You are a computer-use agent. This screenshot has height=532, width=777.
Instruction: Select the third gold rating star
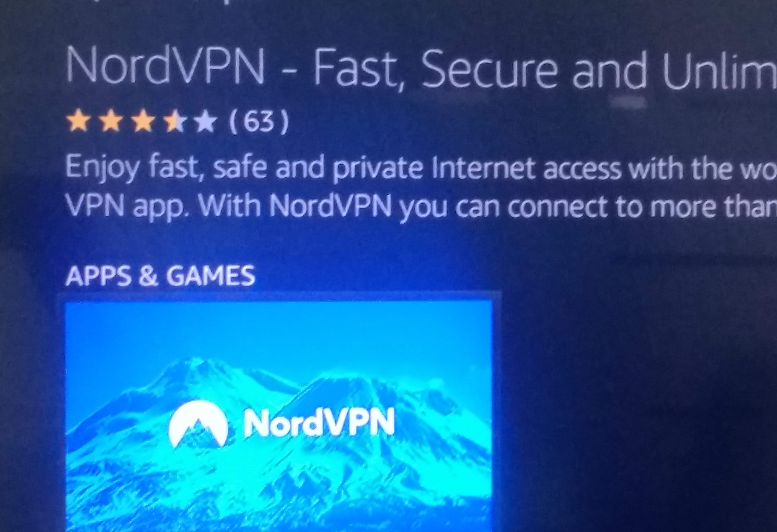pos(143,121)
